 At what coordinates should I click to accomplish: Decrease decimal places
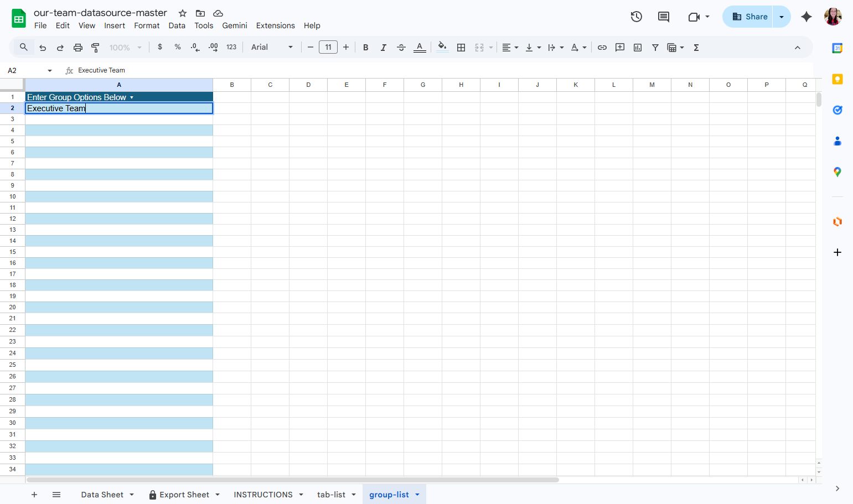pos(195,48)
